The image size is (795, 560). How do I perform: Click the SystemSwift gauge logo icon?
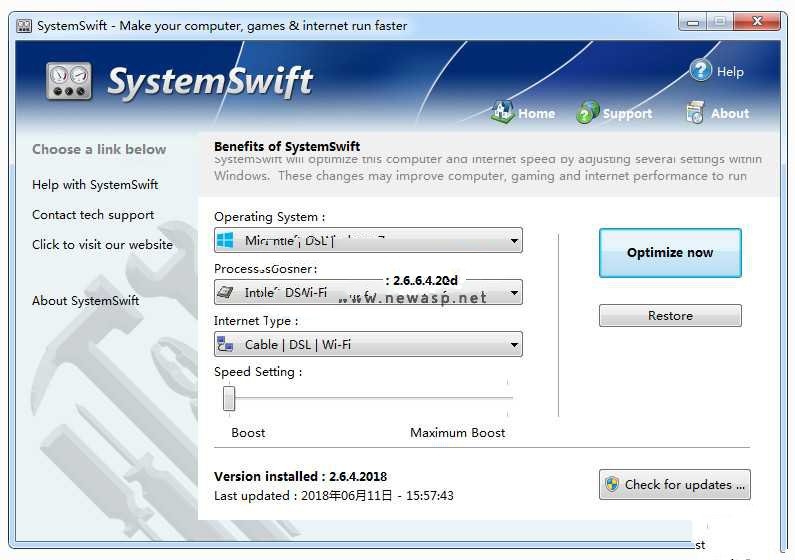[69, 81]
